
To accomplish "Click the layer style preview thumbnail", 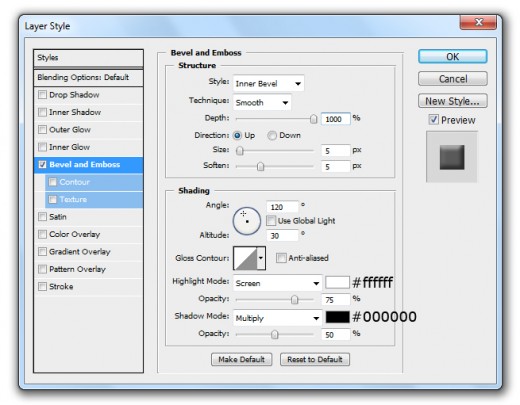I will tap(452, 157).
